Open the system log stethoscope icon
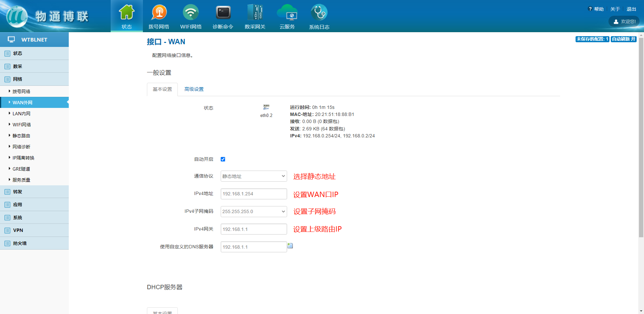The width and height of the screenshot is (644, 314). pyautogui.click(x=319, y=13)
